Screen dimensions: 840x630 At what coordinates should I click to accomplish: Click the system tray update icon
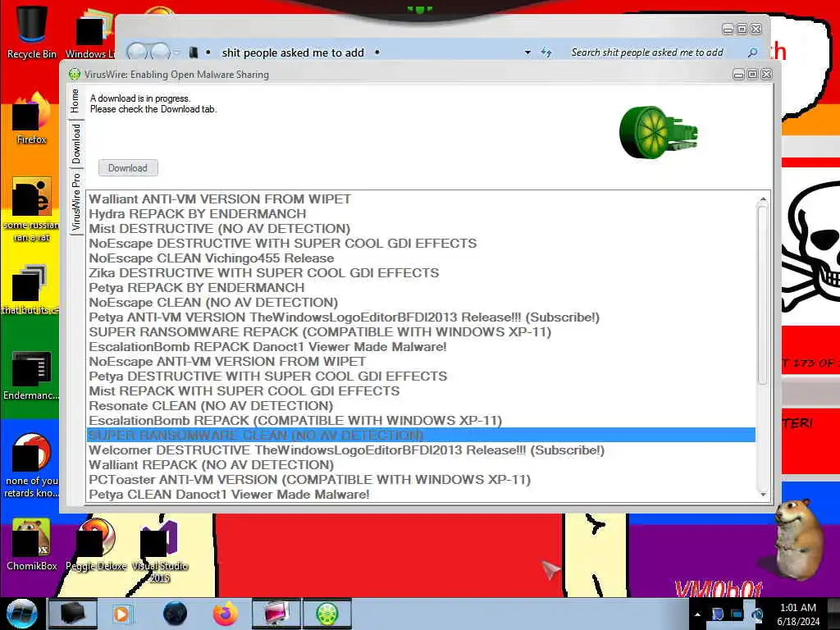point(757,614)
